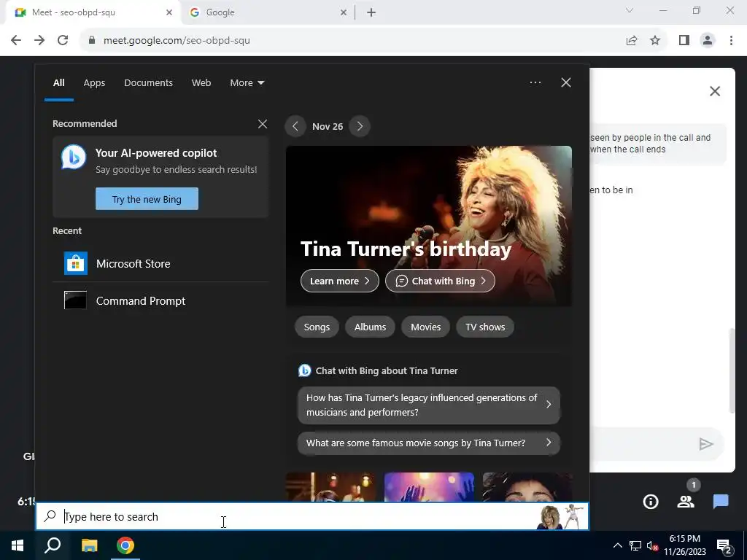Close the Meet tab

coord(169,12)
